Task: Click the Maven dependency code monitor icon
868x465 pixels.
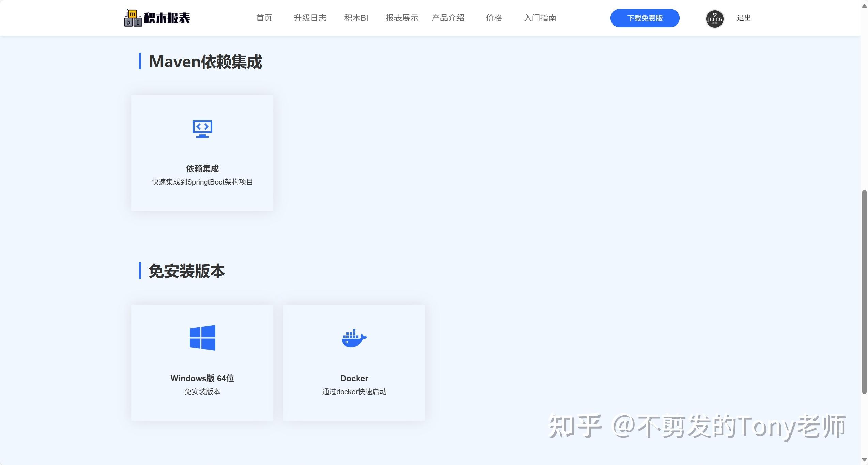Action: coord(202,129)
